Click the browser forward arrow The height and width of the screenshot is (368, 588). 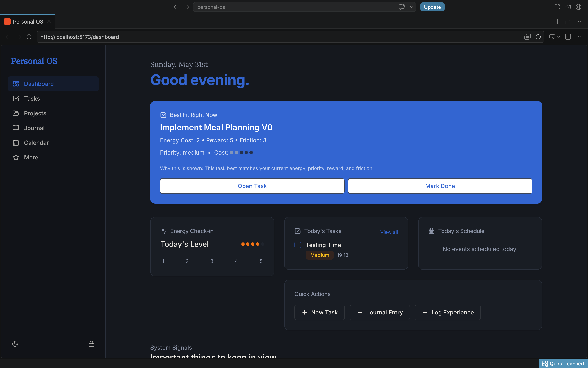pyautogui.click(x=18, y=37)
